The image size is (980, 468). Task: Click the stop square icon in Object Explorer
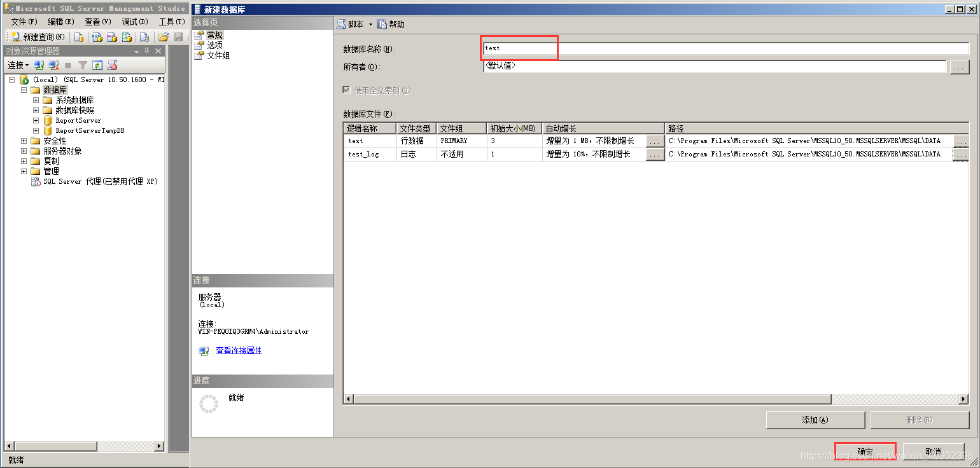click(x=68, y=65)
